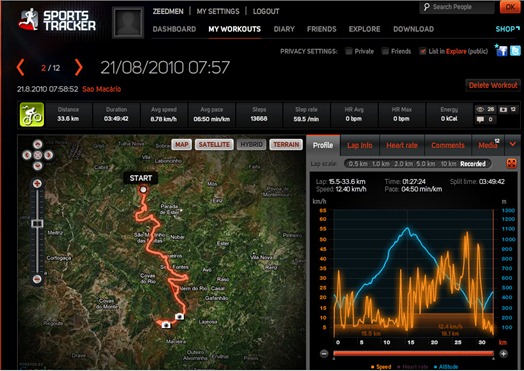Click Logout
This screenshot has height=371, width=524.
(266, 11)
